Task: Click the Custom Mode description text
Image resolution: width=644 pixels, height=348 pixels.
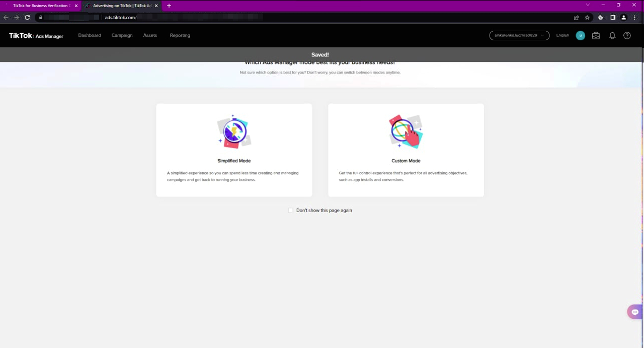Action: pos(403,176)
